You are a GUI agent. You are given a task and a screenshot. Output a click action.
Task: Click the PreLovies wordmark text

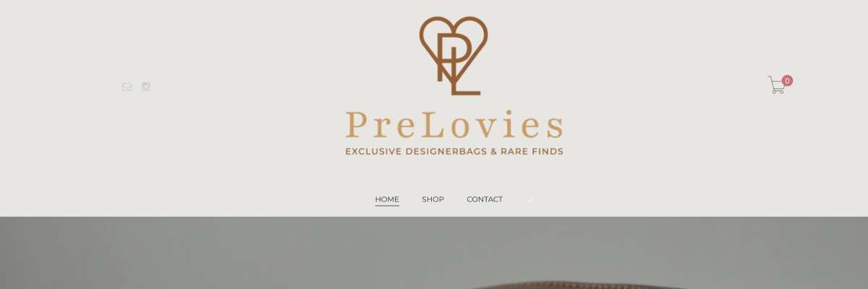[454, 125]
